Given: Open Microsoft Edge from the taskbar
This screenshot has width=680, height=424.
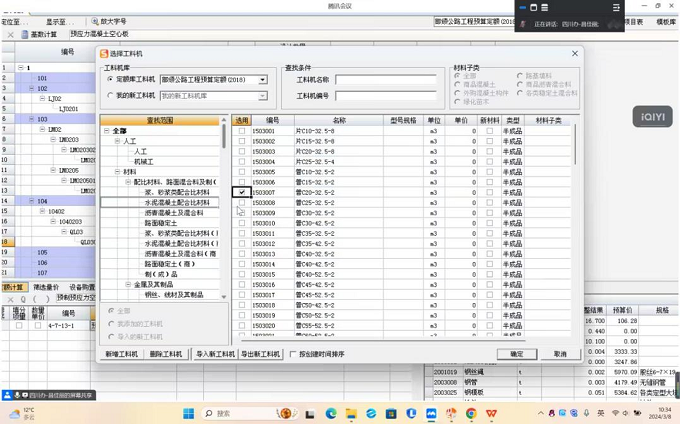Looking at the screenshot, I should click(x=331, y=414).
